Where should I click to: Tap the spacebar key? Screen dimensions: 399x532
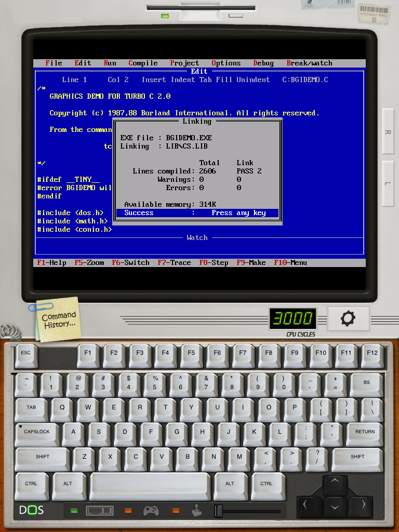click(x=150, y=486)
